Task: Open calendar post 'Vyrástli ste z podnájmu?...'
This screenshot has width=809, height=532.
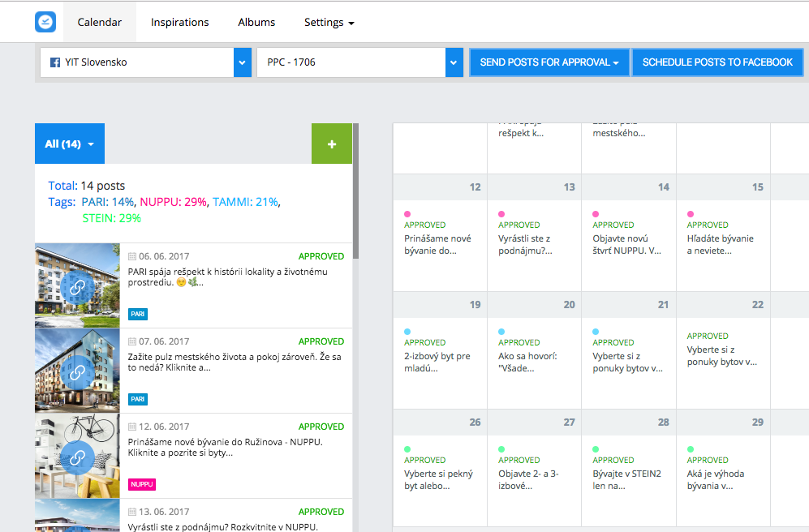Action: pyautogui.click(x=525, y=245)
